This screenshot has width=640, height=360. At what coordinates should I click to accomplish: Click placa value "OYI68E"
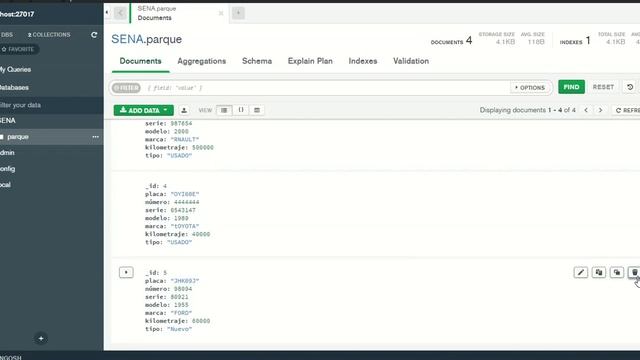(184, 194)
